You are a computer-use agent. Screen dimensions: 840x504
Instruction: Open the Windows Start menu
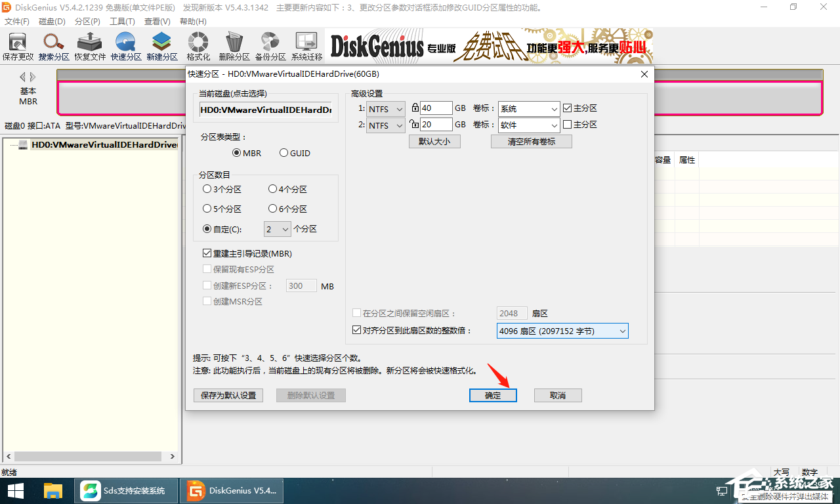point(16,490)
